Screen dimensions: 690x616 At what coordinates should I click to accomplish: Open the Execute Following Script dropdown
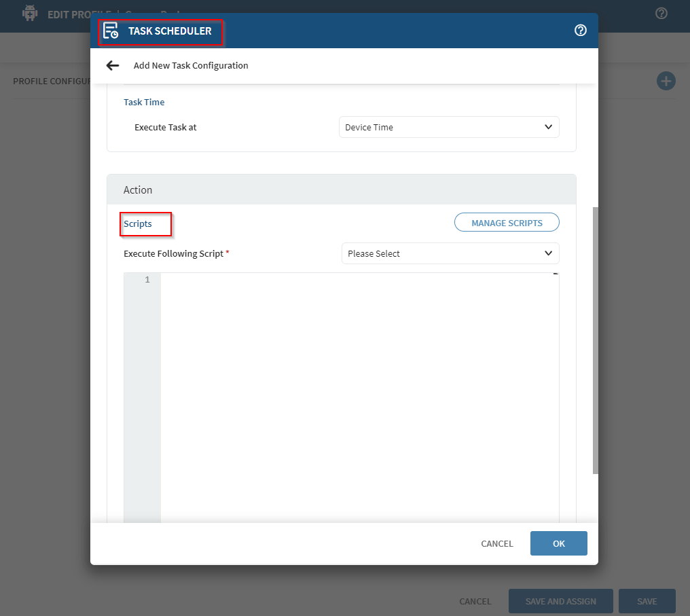[450, 253]
